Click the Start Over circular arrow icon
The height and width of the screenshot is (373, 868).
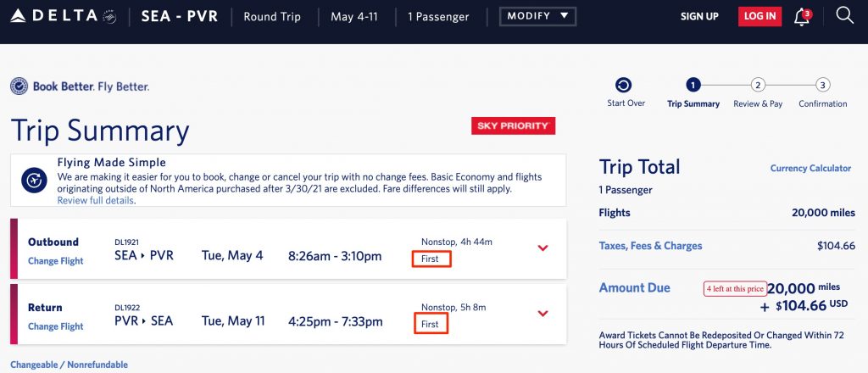tap(624, 85)
